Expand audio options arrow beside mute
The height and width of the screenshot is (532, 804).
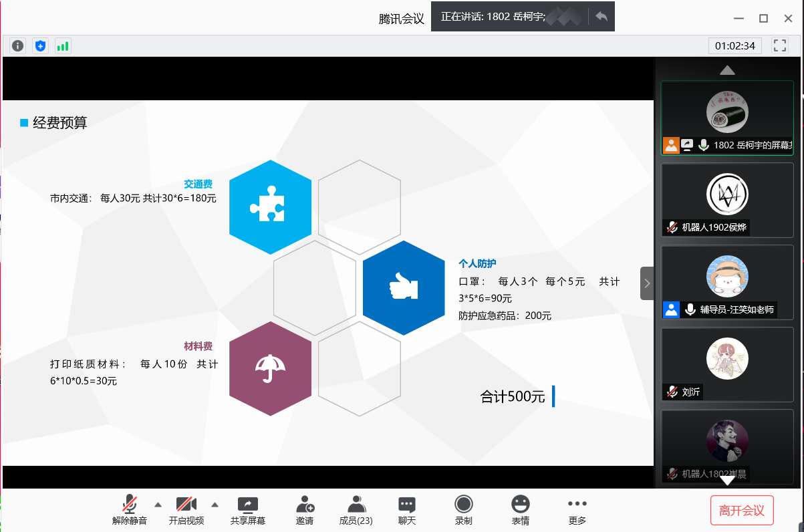click(158, 505)
